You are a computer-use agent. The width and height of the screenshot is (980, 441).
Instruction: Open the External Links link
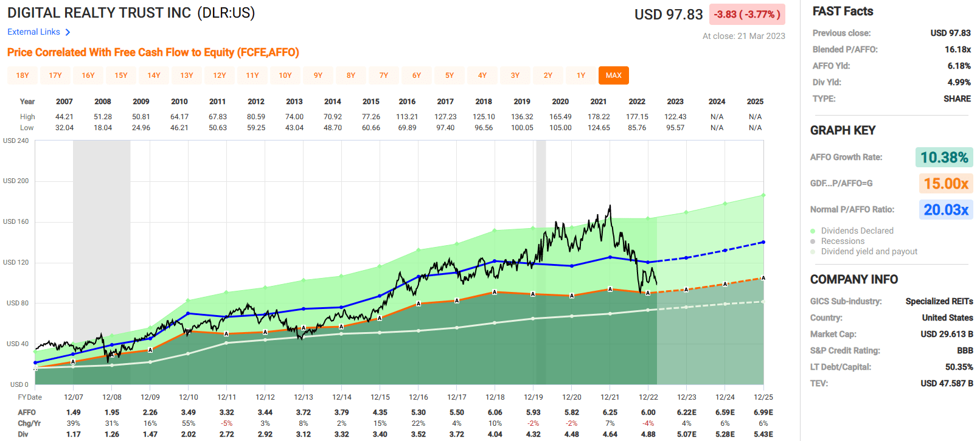[33, 32]
